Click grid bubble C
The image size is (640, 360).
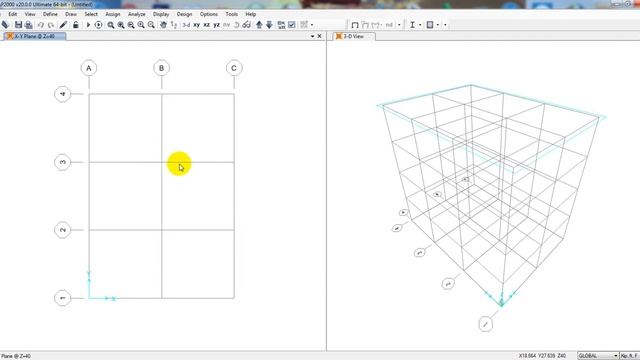234,68
